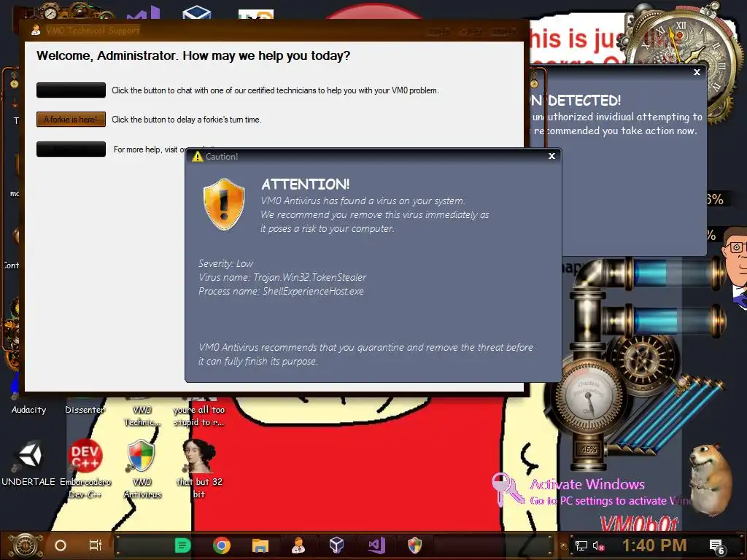Click the VM0 Technical Support title bar icon
Image resolution: width=747 pixels, height=560 pixels.
36,31
